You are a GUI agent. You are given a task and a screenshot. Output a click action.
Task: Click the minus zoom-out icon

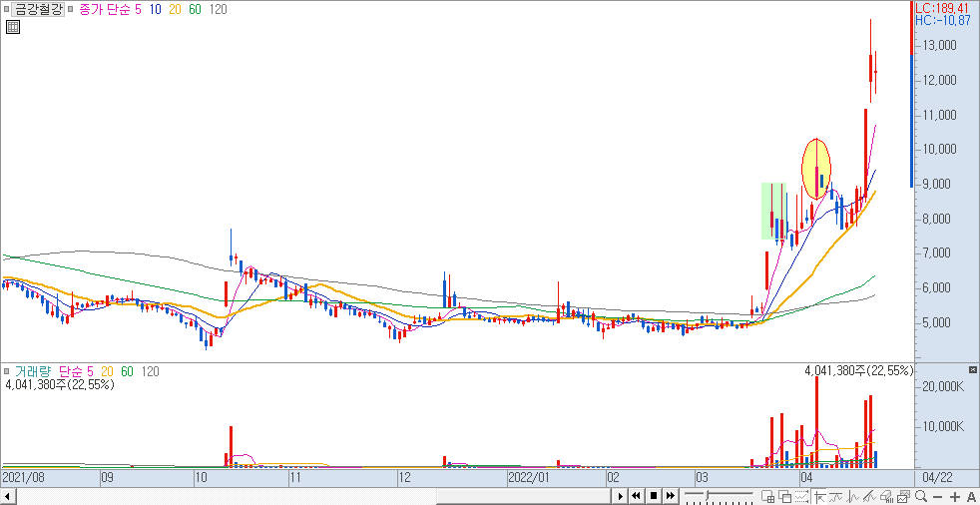937,497
